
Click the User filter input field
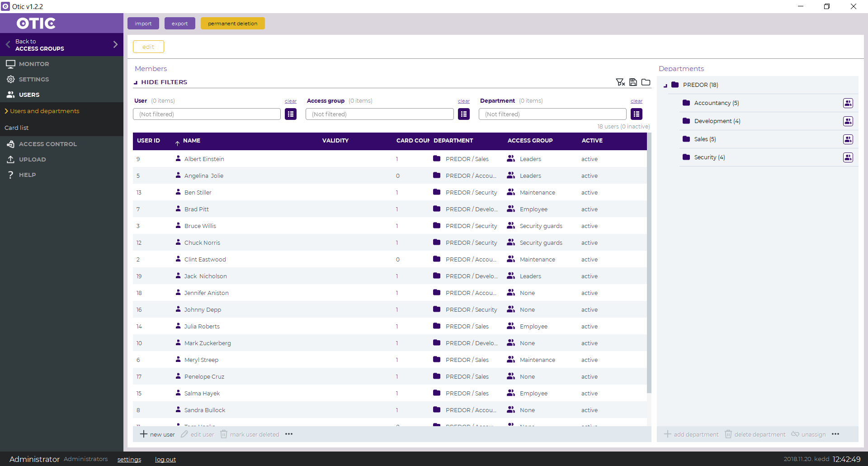point(207,114)
